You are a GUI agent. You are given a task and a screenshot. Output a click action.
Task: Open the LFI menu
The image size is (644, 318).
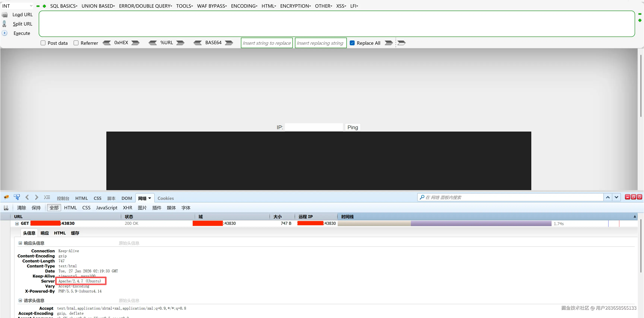[354, 6]
